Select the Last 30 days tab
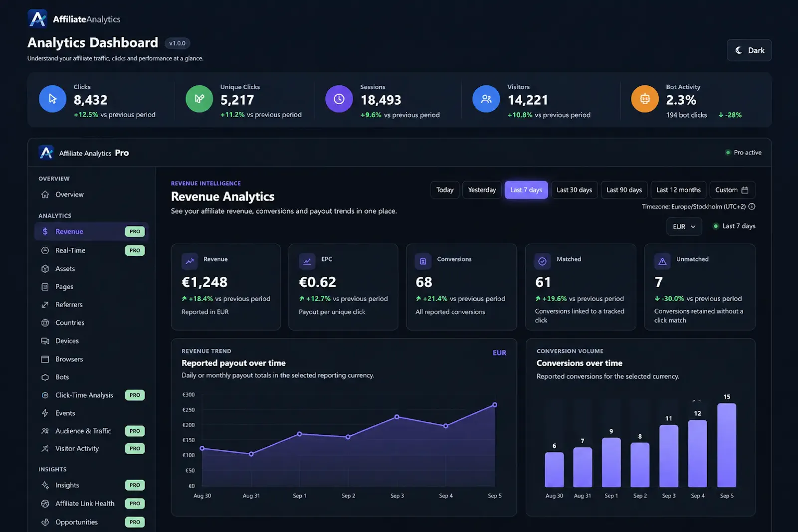Viewport: 798px width, 532px height. 574,190
